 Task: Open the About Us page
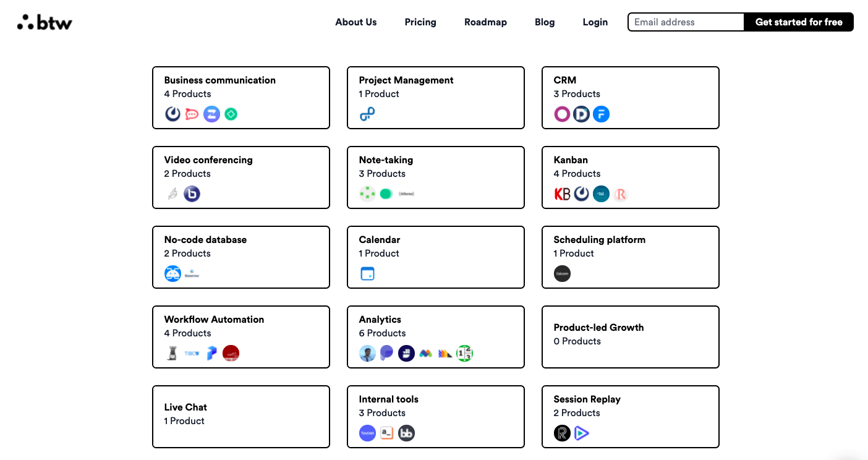(x=355, y=22)
